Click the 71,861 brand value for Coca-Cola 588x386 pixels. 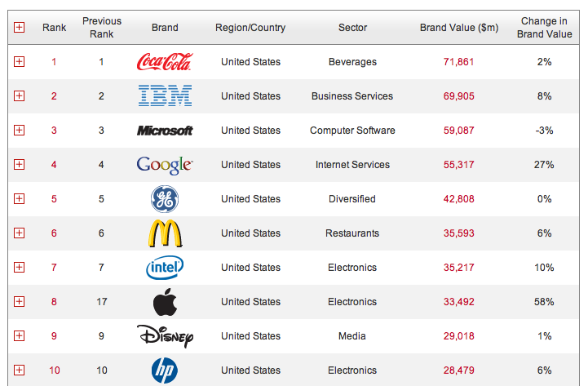tap(458, 62)
